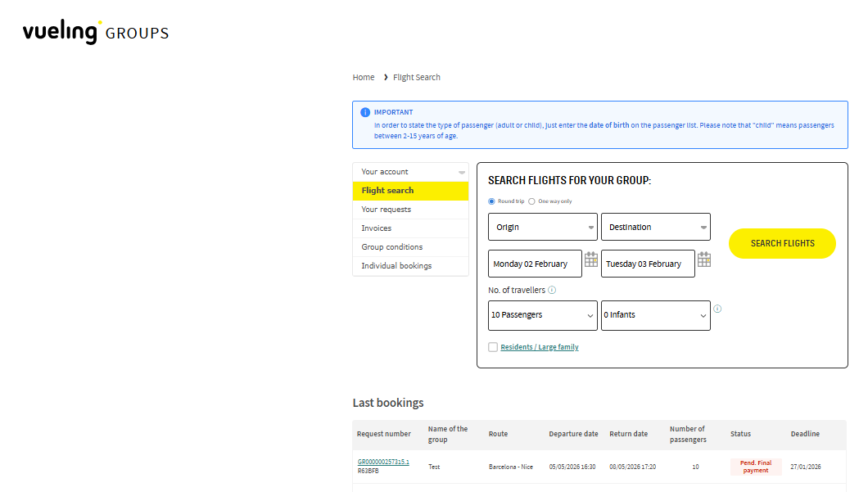The image size is (868, 492).
Task: Select the One way only option
Action: (x=531, y=201)
